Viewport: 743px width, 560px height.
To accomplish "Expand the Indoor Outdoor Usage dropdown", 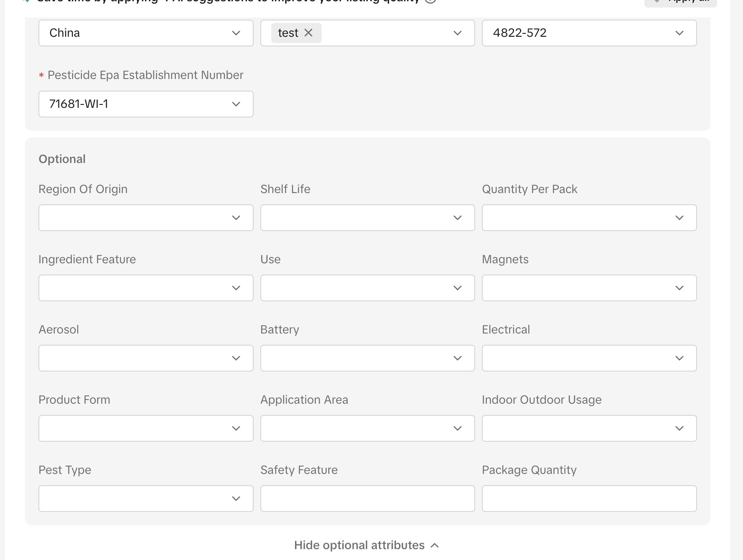I will 589,428.
